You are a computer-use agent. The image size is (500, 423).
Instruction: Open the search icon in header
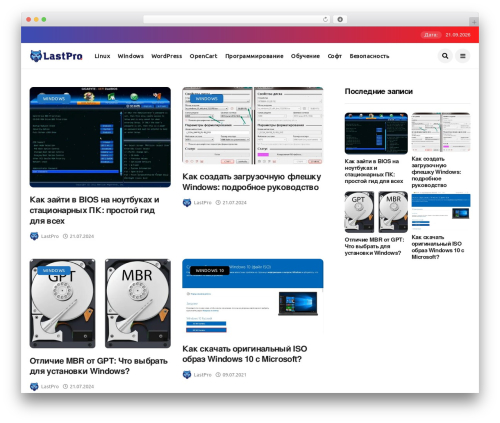[x=445, y=56]
